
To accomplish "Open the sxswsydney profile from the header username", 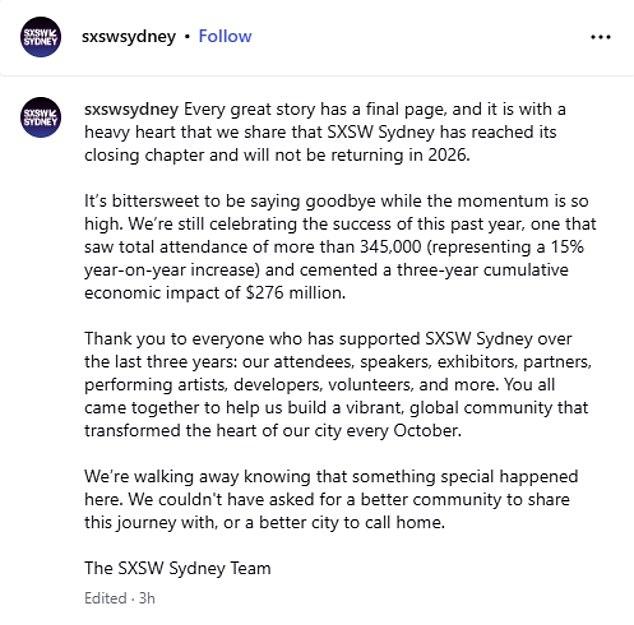I will tap(128, 36).
